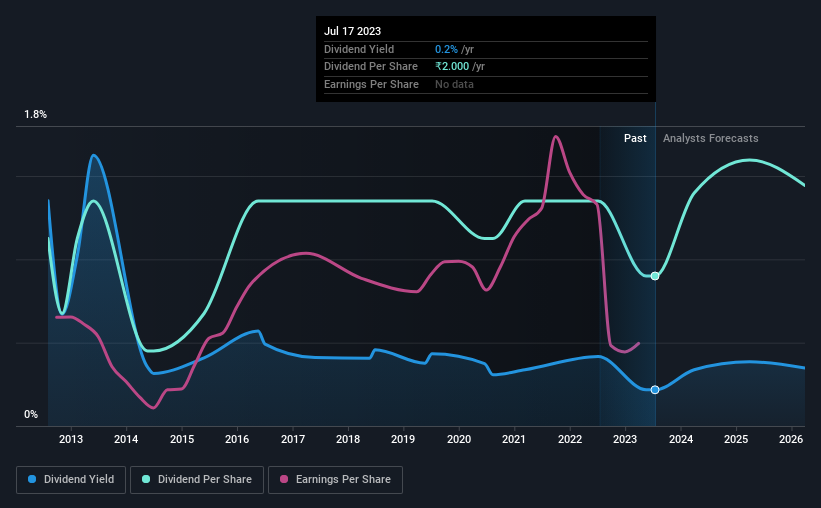Click the teal Dividend Per Share legend dot
Image resolution: width=821 pixels, height=508 pixels.
(x=146, y=480)
